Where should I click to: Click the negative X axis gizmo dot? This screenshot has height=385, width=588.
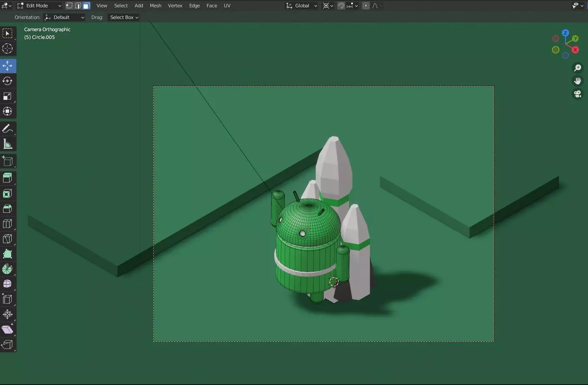[556, 38]
